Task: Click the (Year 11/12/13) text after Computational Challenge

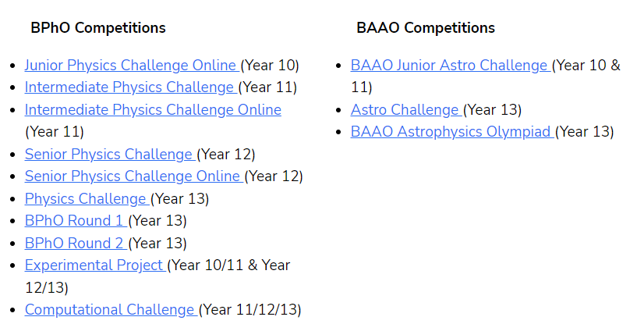Action: click(x=250, y=310)
